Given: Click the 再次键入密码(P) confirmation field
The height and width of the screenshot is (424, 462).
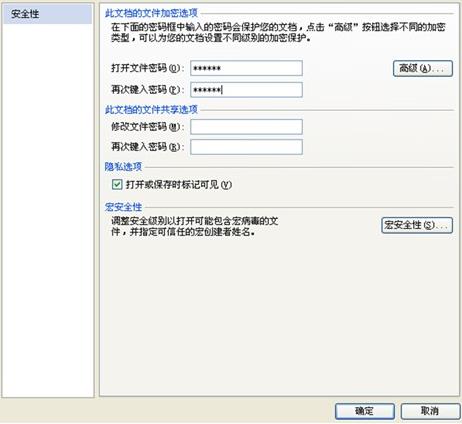Looking at the screenshot, I should click(246, 90).
